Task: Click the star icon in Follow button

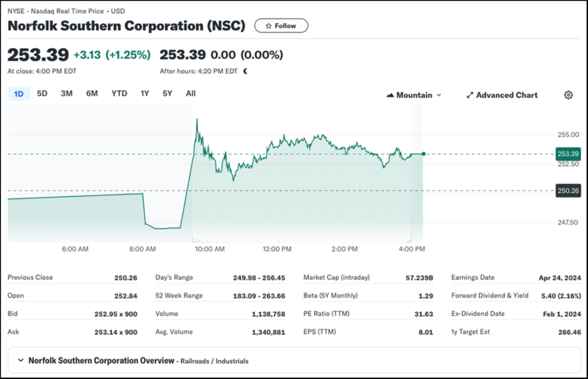Action: click(x=268, y=26)
